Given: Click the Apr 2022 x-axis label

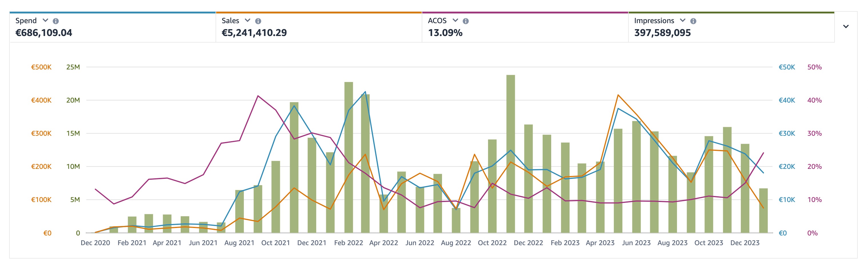Looking at the screenshot, I should (383, 243).
